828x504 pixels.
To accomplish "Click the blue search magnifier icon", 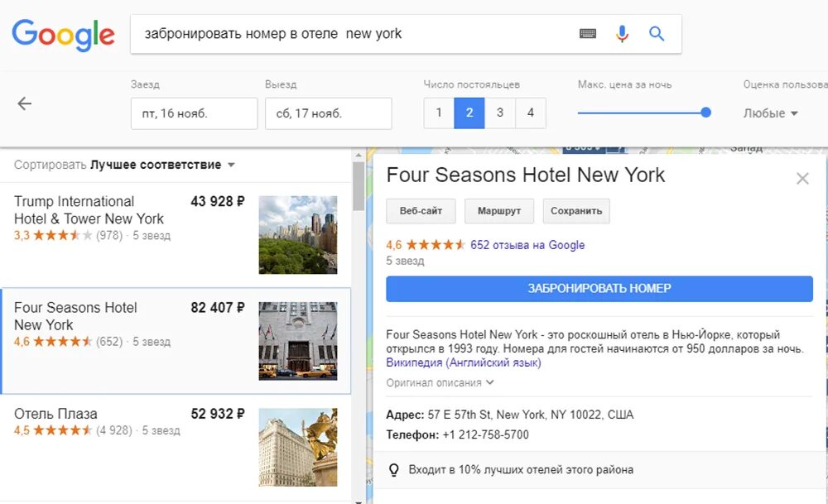I will (657, 34).
